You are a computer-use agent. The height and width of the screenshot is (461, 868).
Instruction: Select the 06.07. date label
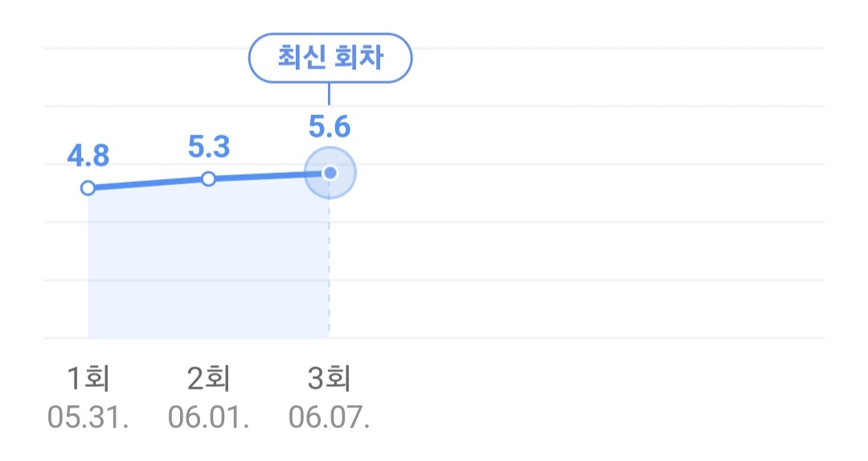(x=330, y=418)
